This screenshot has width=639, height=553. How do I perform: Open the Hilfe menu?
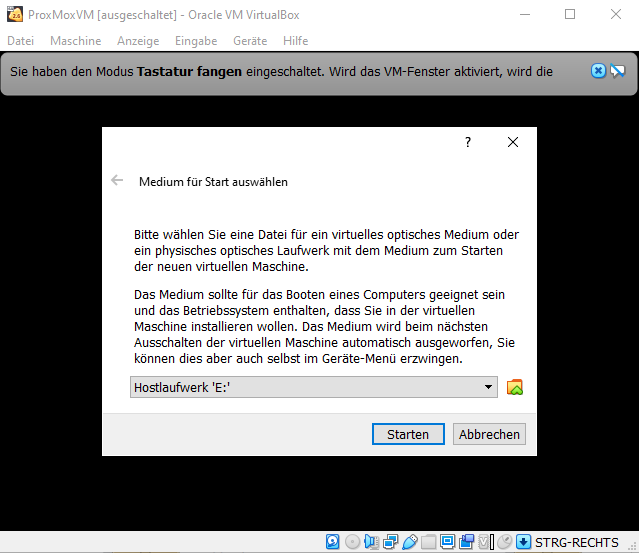coord(295,41)
